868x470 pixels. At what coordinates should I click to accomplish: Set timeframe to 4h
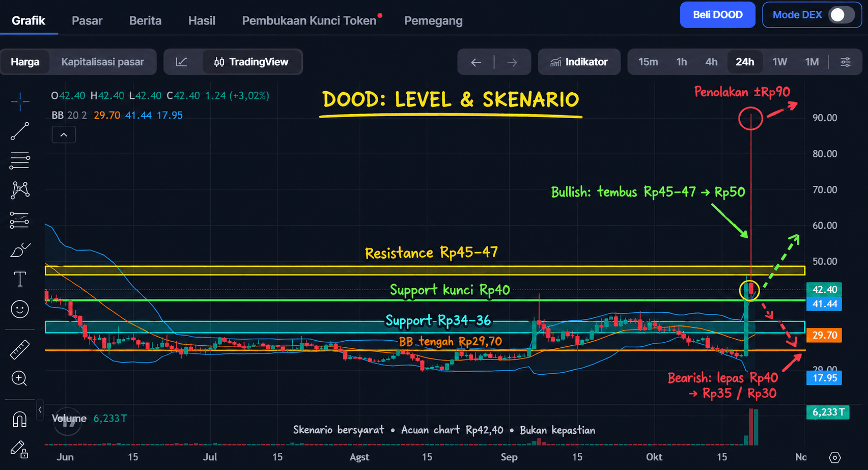711,62
